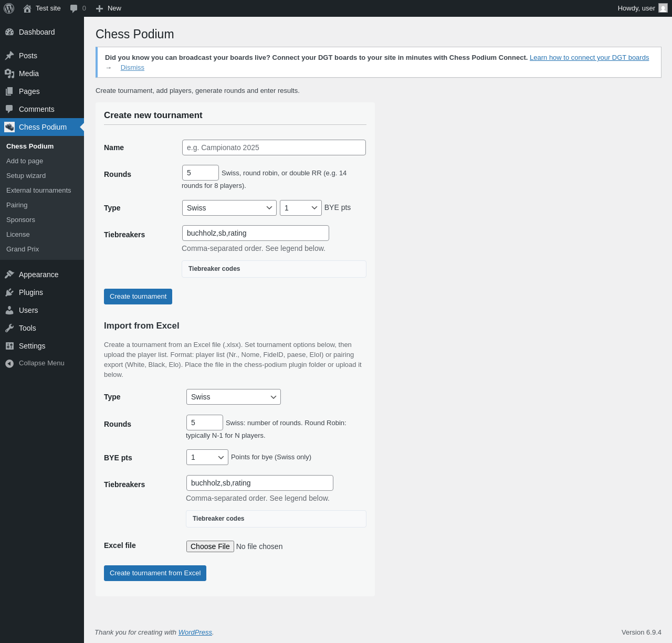Image resolution: width=672 pixels, height=643 pixels.
Task: Focus the Tiebreakers field in Create new tournament
Action: pyautogui.click(x=256, y=233)
